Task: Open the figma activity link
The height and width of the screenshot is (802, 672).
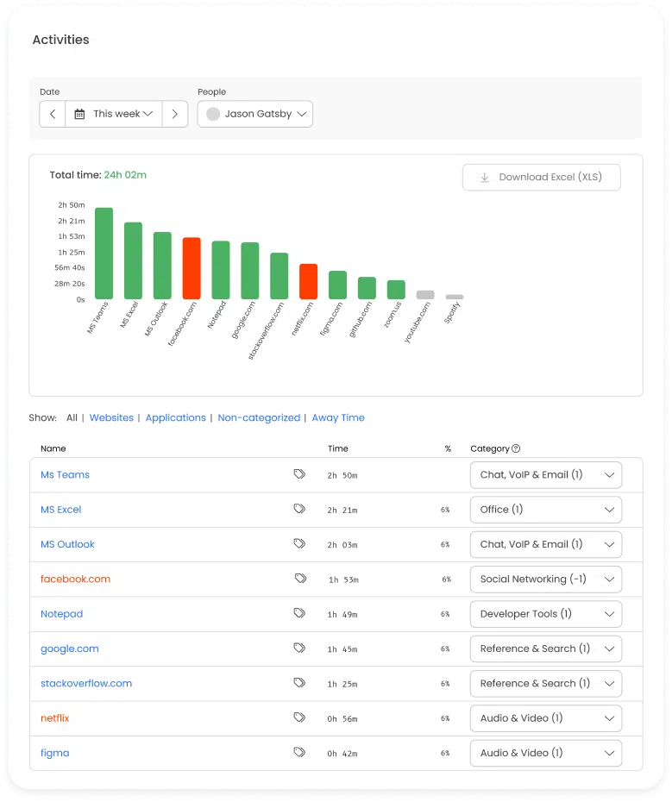Action: tap(55, 753)
